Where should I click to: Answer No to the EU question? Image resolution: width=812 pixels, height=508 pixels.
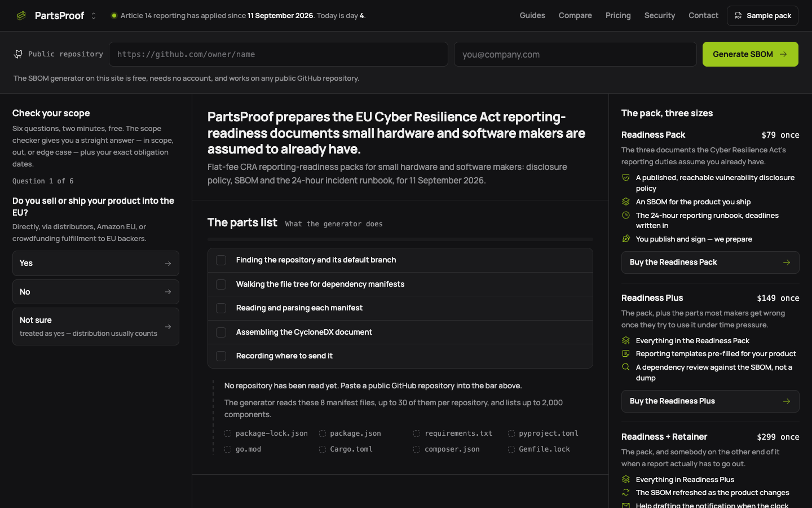tap(96, 292)
